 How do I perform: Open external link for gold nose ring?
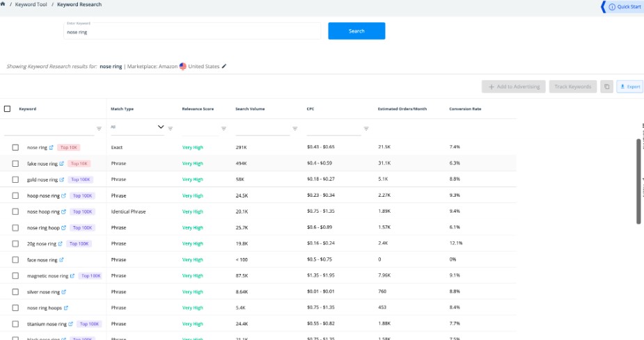(61, 179)
